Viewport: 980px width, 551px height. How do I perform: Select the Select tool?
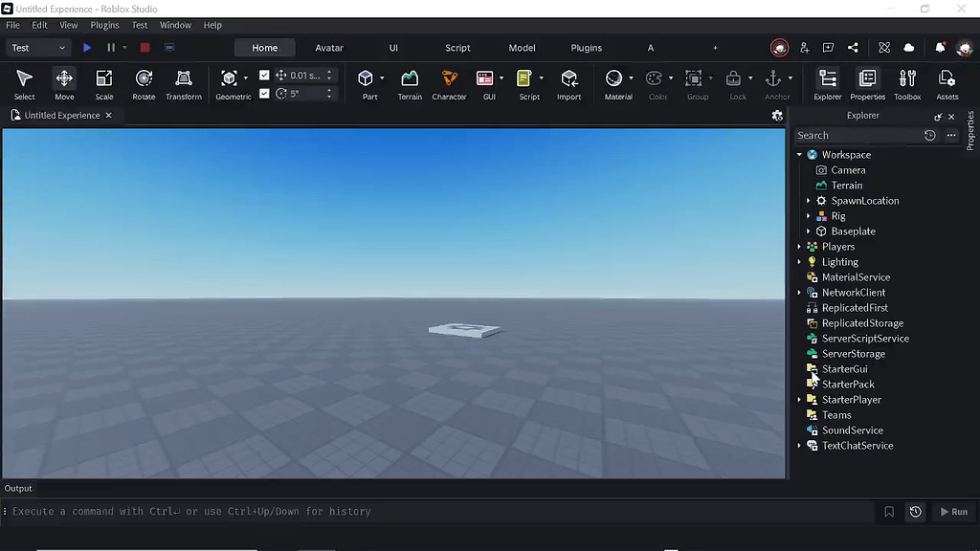(24, 84)
